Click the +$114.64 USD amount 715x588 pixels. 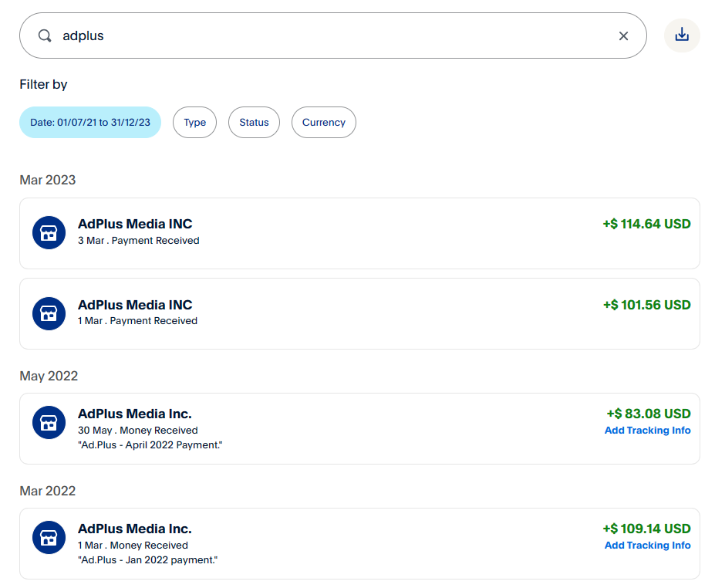click(x=646, y=224)
